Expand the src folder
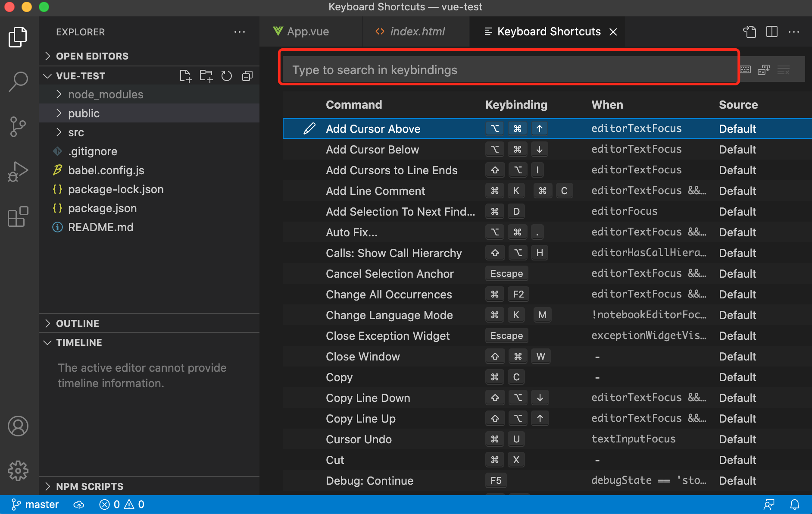This screenshot has width=812, height=514. (149, 132)
